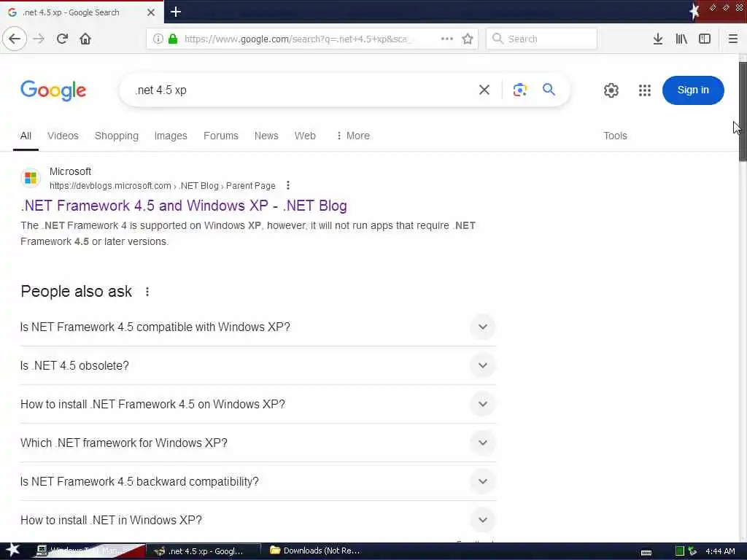Go to Google homepage via the logo
Viewport: 747px width, 560px height.
(x=53, y=90)
